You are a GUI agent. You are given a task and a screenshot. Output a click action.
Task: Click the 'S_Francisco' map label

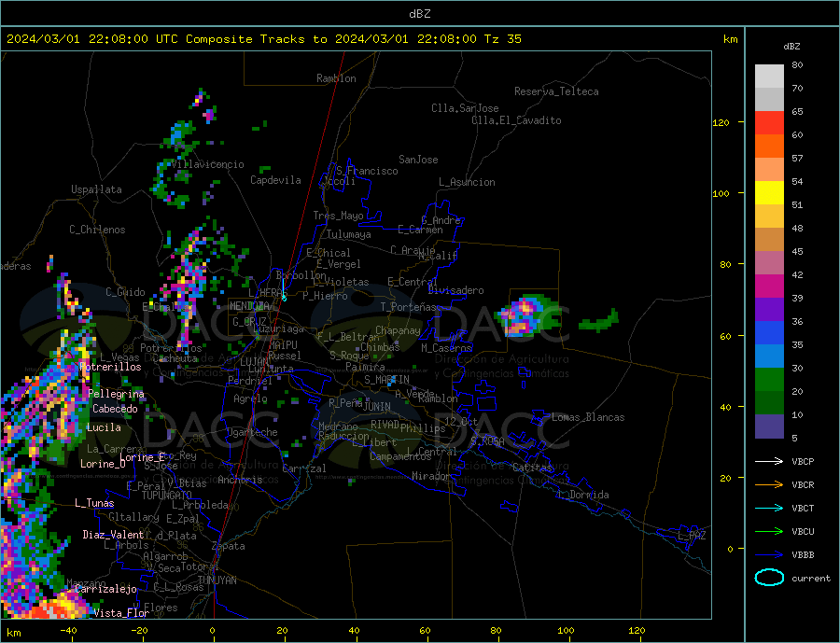[367, 171]
